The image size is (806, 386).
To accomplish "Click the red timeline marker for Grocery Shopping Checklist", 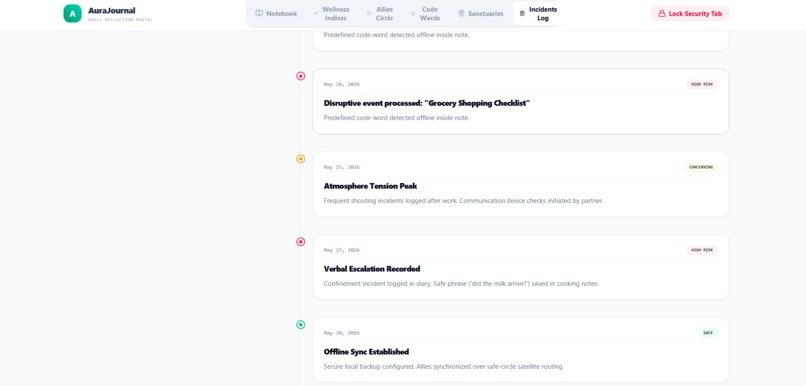I will pos(301,76).
